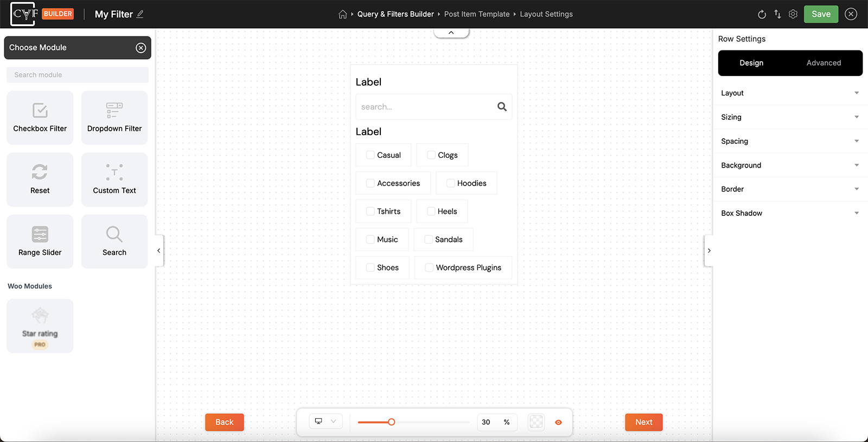This screenshot has height=442, width=868.
Task: Switch to the Design tab
Action: 751,63
